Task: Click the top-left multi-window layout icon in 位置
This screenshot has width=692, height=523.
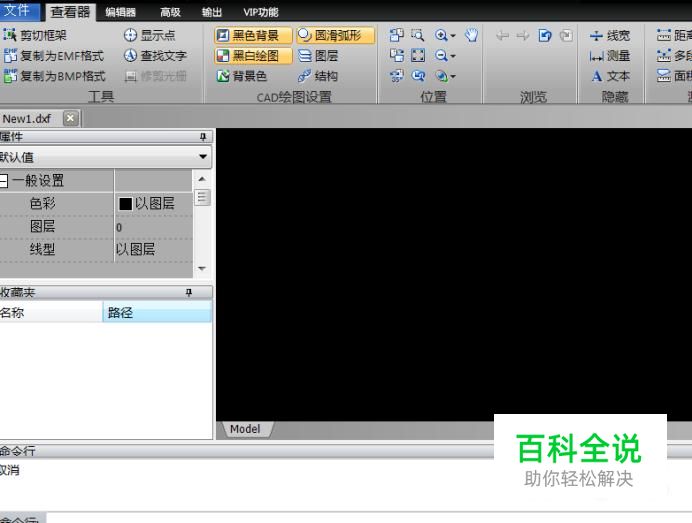Action: pyautogui.click(x=396, y=35)
